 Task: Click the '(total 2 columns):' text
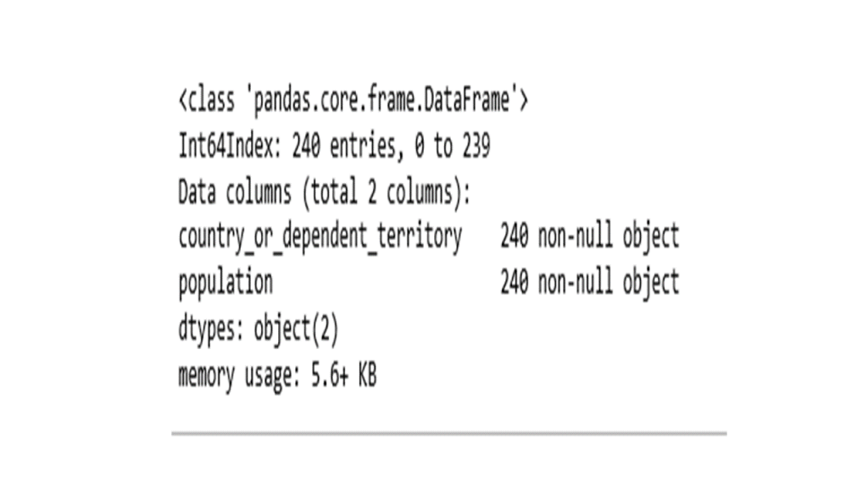point(387,194)
